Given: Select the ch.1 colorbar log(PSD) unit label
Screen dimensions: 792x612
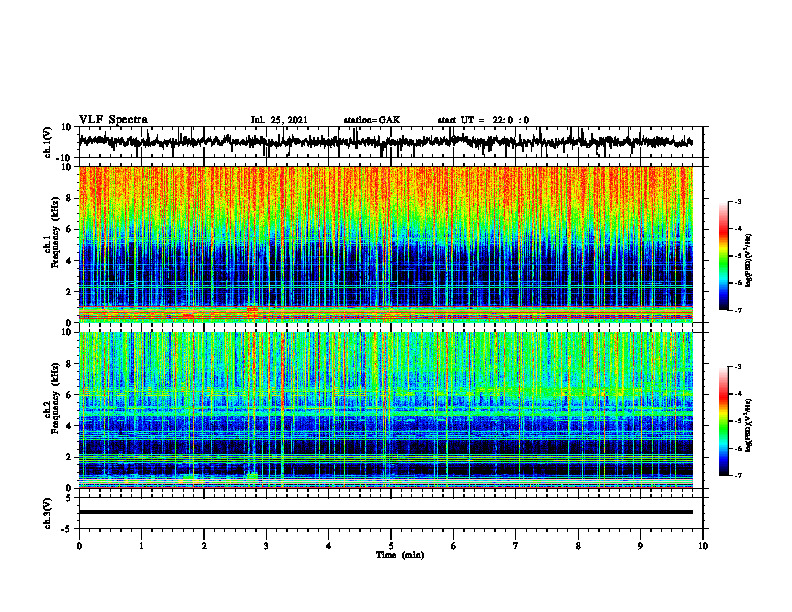Looking at the screenshot, I should 749,261.
